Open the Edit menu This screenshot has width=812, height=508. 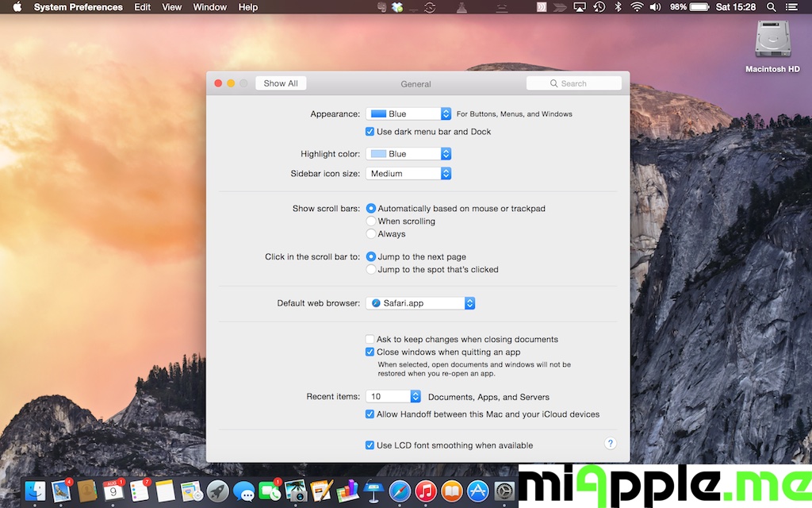pos(142,7)
